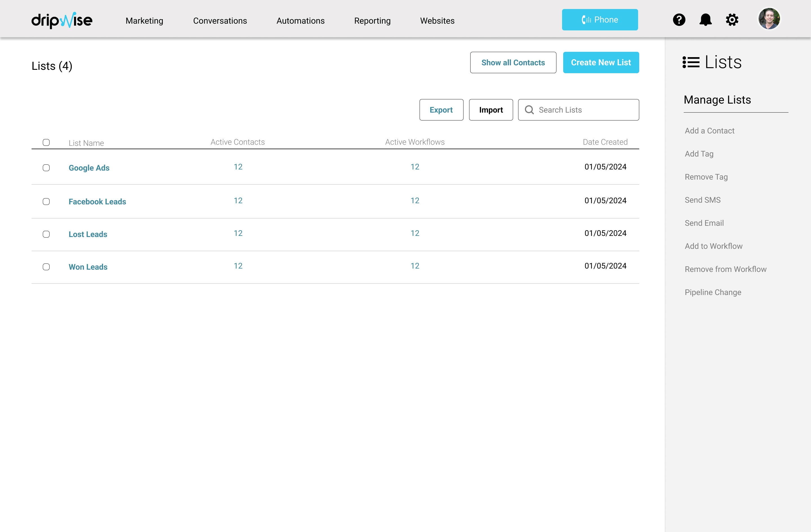Open the Marketing menu
This screenshot has height=532, width=811.
point(144,21)
